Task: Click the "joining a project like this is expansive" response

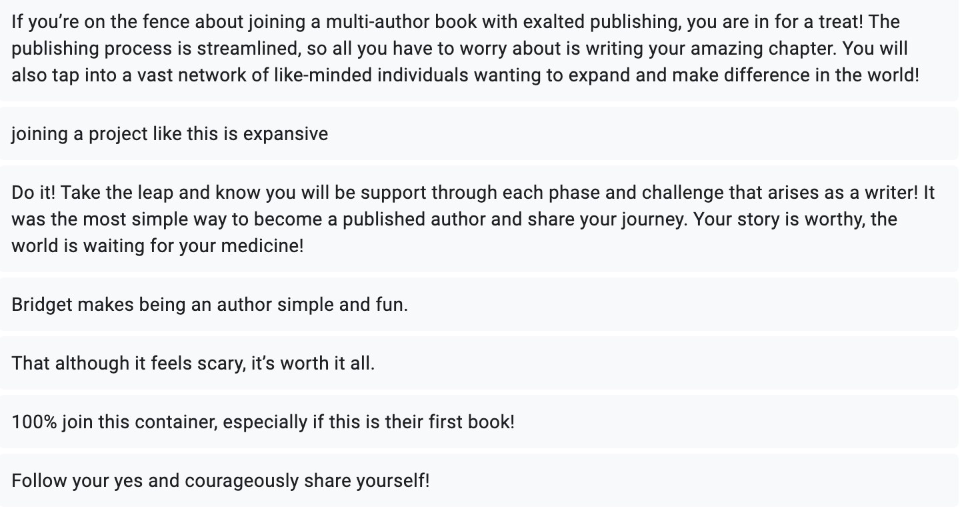Action: [479, 133]
